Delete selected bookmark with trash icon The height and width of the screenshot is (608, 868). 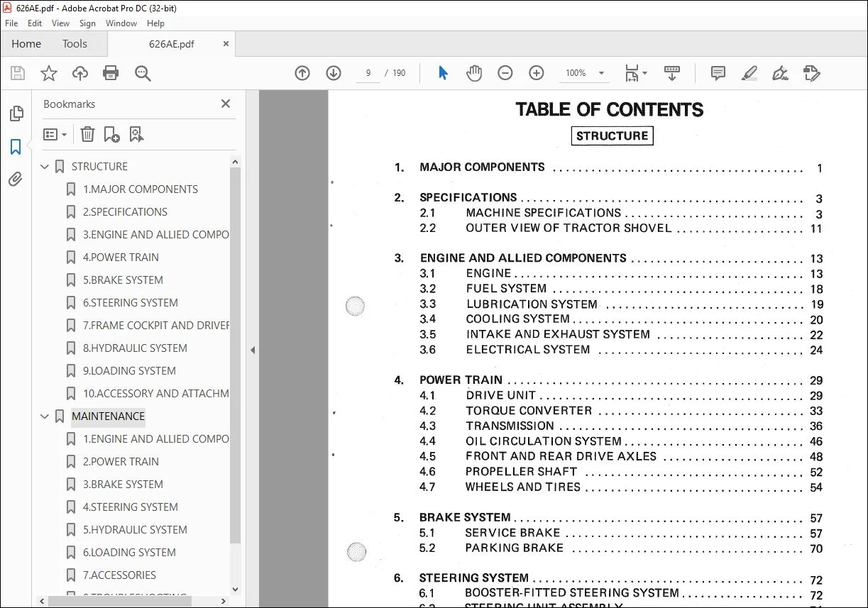click(87, 134)
